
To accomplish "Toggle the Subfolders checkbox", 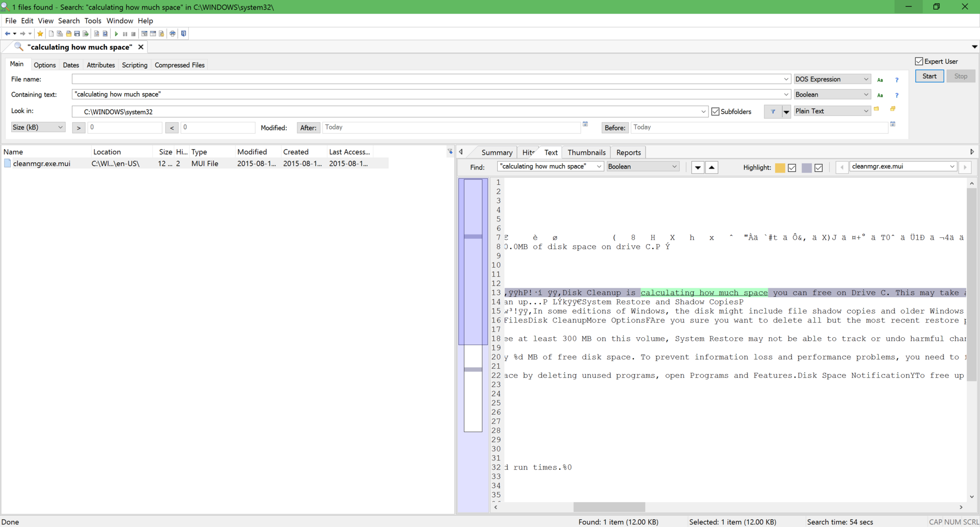I will tap(715, 111).
